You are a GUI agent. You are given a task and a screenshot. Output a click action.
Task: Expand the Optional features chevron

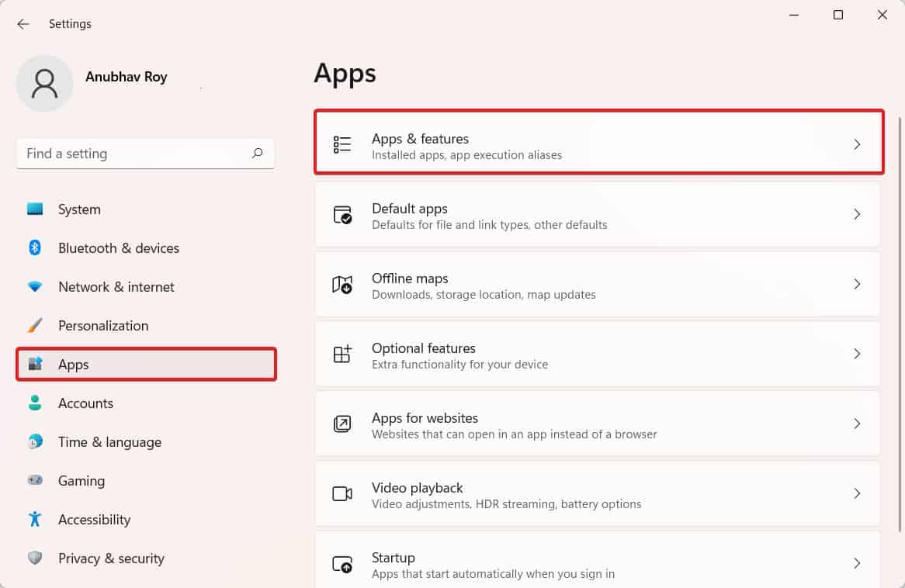[x=857, y=354]
